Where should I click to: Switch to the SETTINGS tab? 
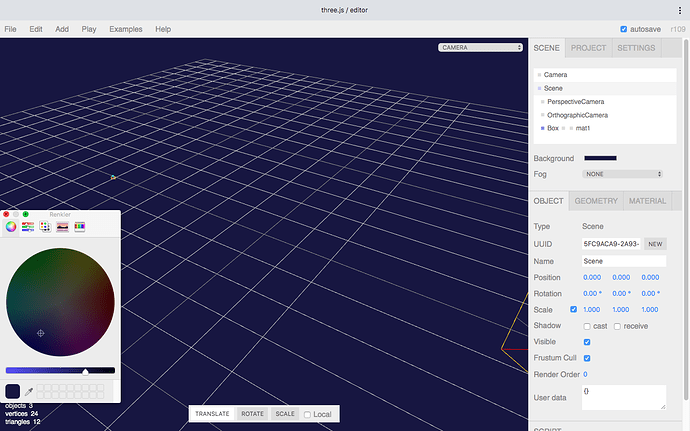[x=636, y=48]
